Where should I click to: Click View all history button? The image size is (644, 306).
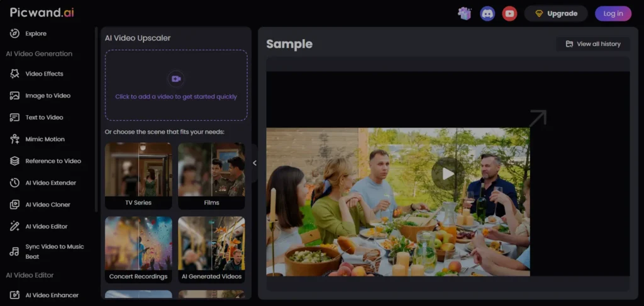coord(593,44)
